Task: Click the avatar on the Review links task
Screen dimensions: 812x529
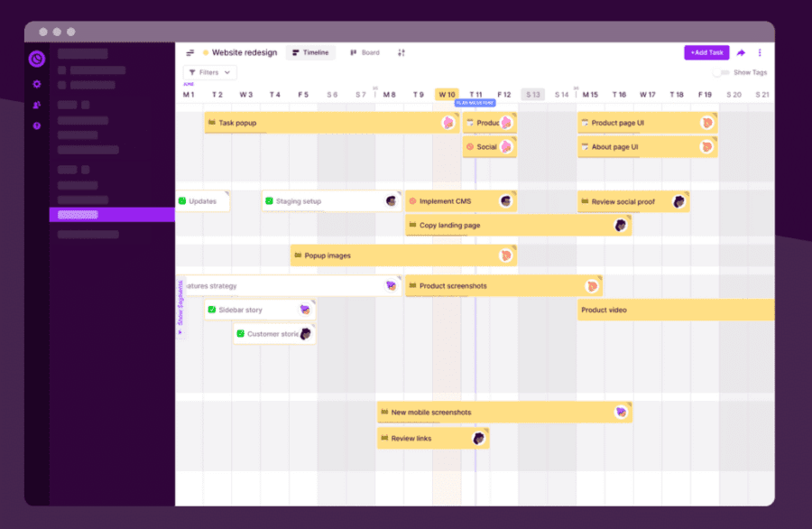Action: (x=479, y=438)
